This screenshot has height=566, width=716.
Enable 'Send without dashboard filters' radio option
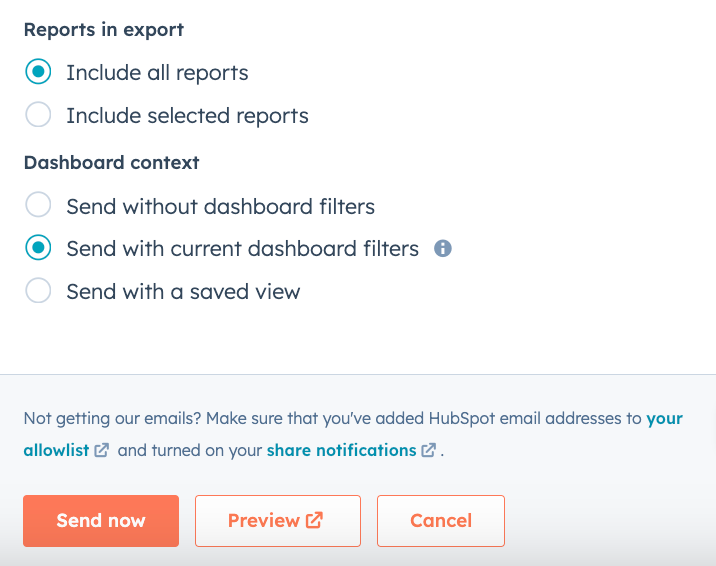pyautogui.click(x=38, y=207)
